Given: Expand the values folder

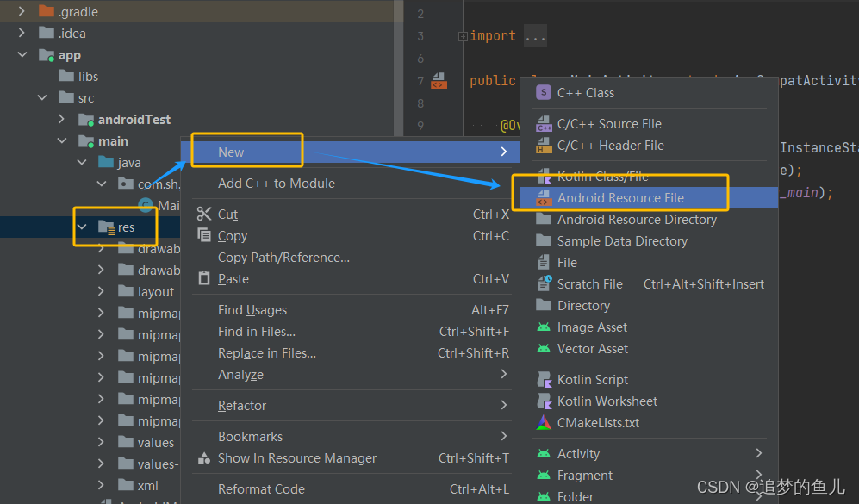Looking at the screenshot, I should pyautogui.click(x=101, y=442).
